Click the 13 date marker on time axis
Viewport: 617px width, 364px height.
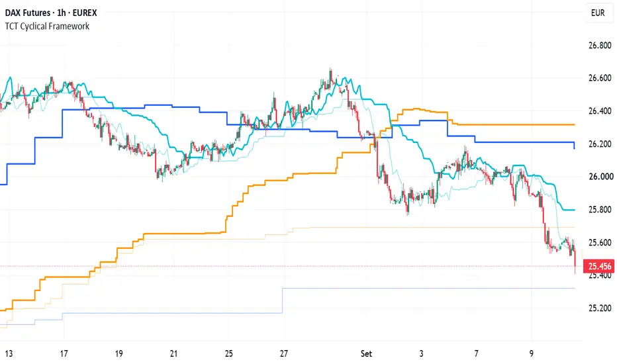point(9,353)
